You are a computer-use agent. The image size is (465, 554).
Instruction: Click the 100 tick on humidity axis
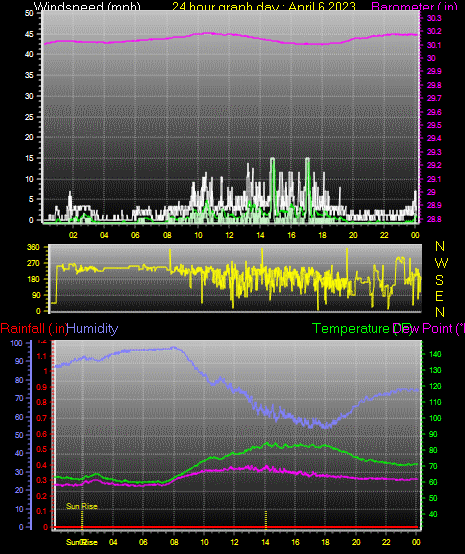pos(16,343)
